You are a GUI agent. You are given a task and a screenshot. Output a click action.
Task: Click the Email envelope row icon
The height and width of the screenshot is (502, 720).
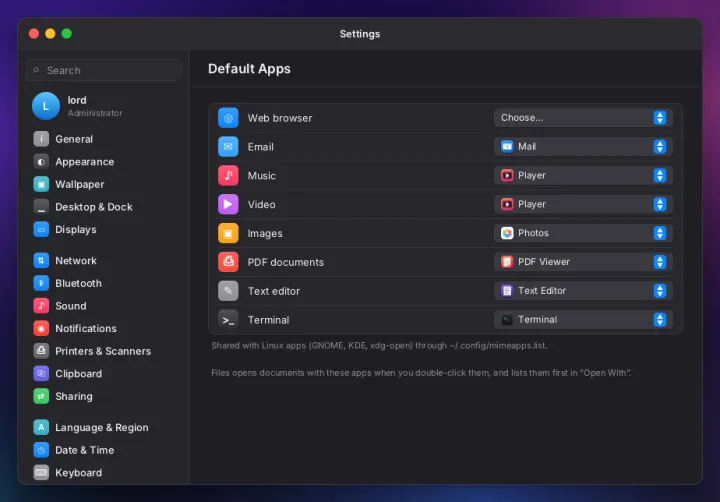tap(228, 147)
